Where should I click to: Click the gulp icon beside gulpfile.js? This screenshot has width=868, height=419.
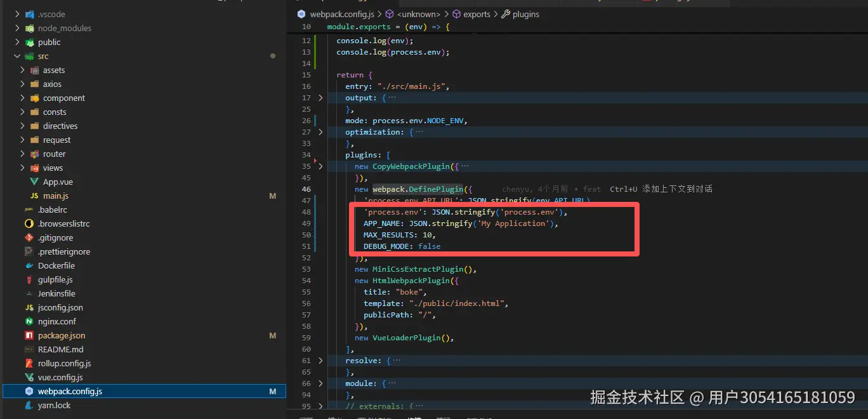(29, 279)
